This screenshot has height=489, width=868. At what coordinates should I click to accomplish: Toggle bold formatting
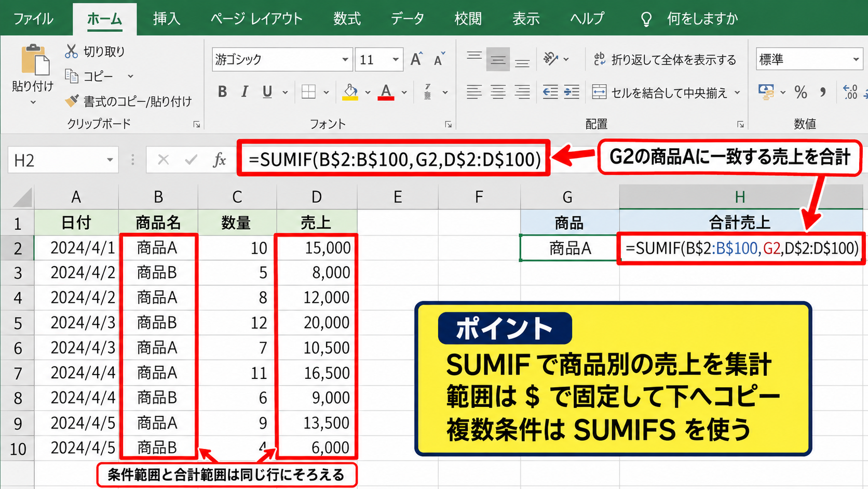point(222,92)
